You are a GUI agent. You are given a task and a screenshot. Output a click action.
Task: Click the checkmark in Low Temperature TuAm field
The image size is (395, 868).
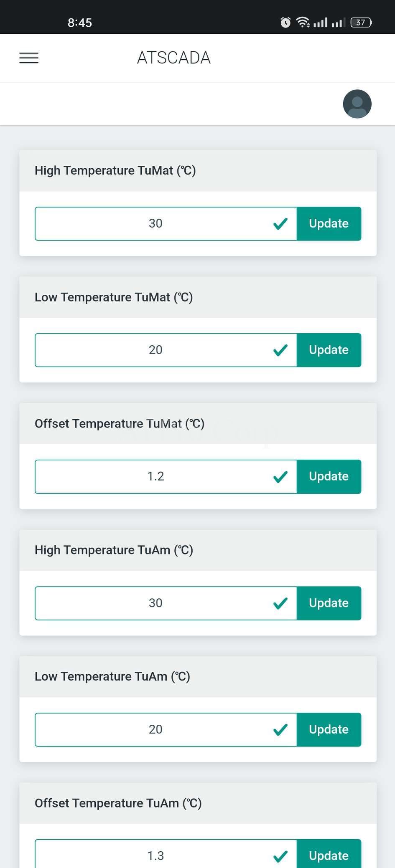280,730
